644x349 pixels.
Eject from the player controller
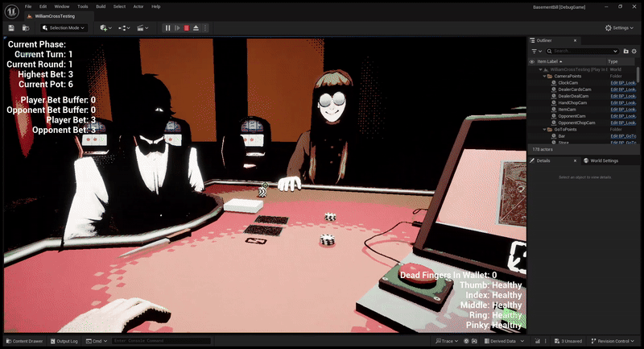pos(196,28)
